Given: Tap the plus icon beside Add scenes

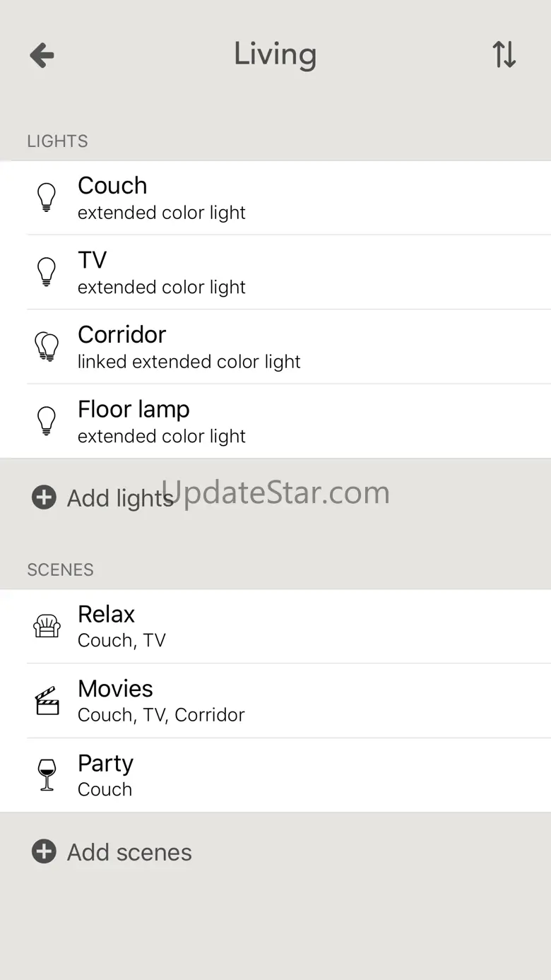Looking at the screenshot, I should tap(44, 851).
